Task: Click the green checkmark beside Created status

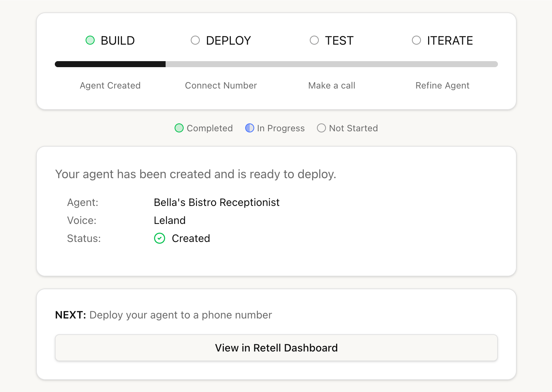Action: pyautogui.click(x=160, y=238)
